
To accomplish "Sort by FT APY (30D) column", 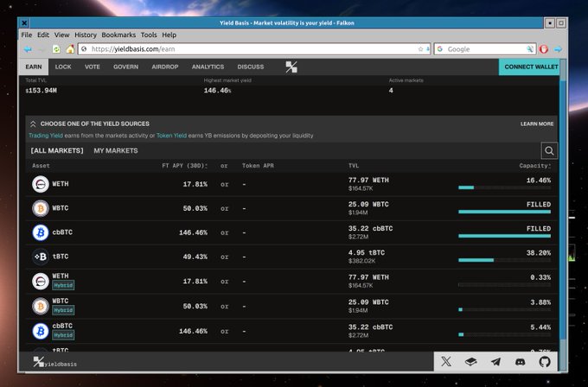I will (x=184, y=166).
